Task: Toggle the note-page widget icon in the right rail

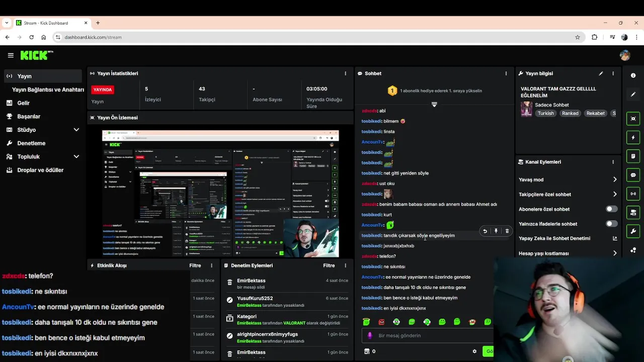Action: (633, 156)
